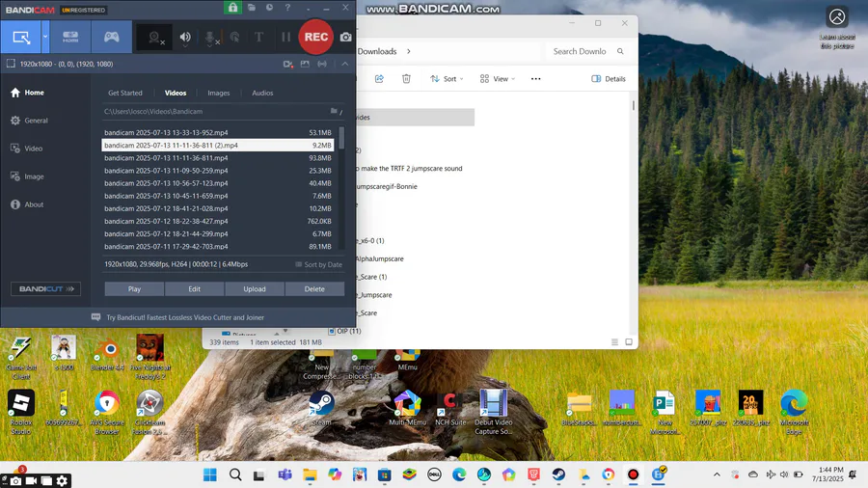Select bandicam 2025-07-12 18-22-38-427.mp4
The height and width of the screenshot is (488, 868).
point(218,221)
